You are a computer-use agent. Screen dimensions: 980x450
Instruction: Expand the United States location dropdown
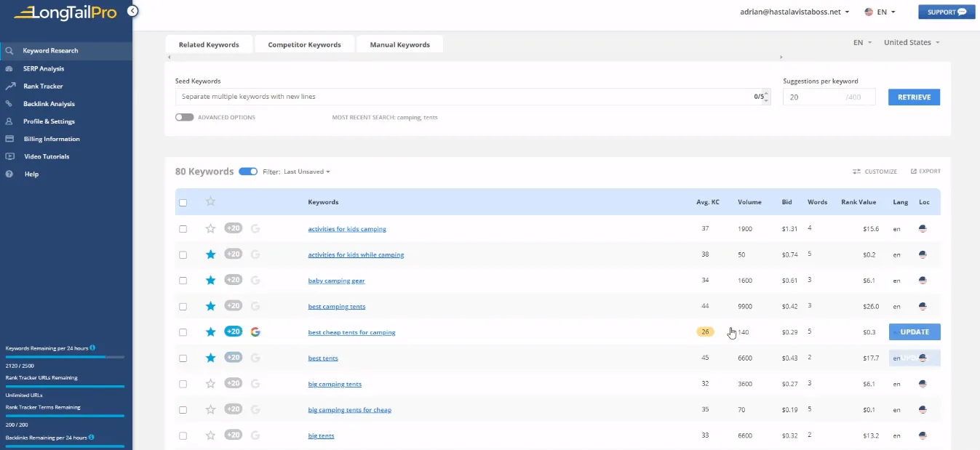[911, 43]
